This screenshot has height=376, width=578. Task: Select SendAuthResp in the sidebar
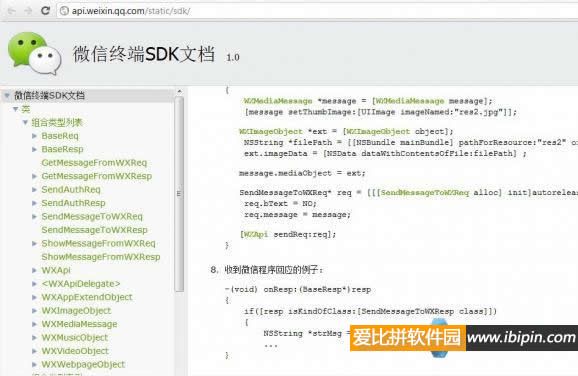coord(73,203)
